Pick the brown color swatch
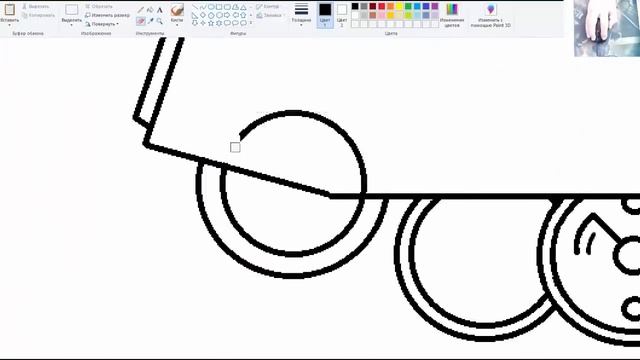 tap(373, 15)
